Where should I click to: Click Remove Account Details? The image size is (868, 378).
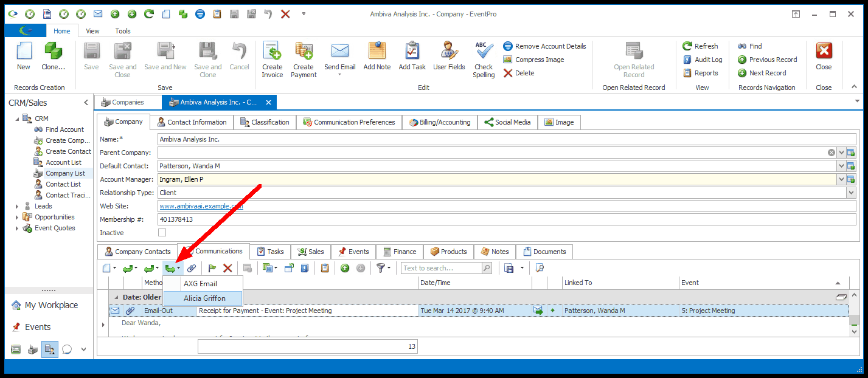(x=544, y=46)
